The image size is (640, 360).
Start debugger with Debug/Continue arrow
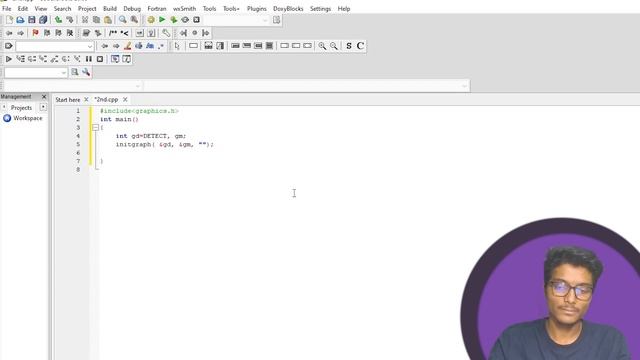[x=9, y=59]
